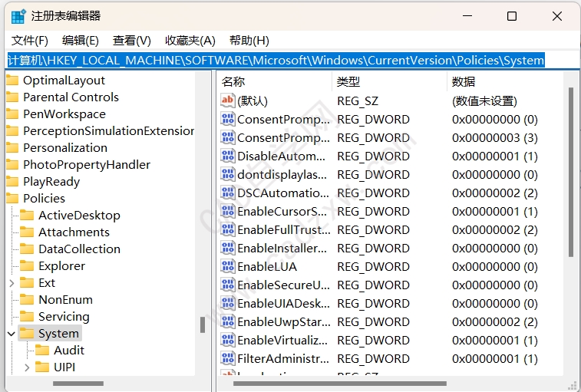Select the Audit subkey

pos(69,351)
